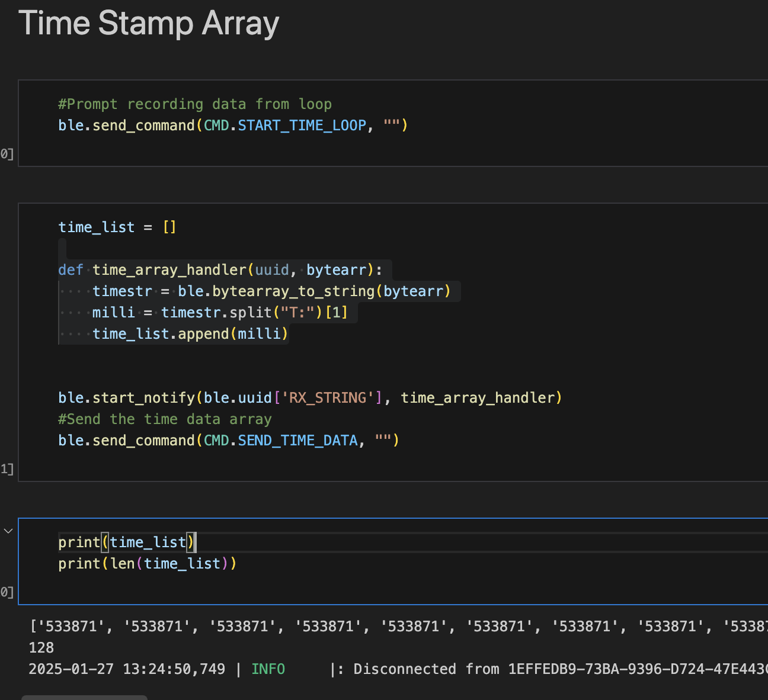The image size is (768, 700).
Task: Click the print(len(time_list)) line
Action: coord(147,563)
